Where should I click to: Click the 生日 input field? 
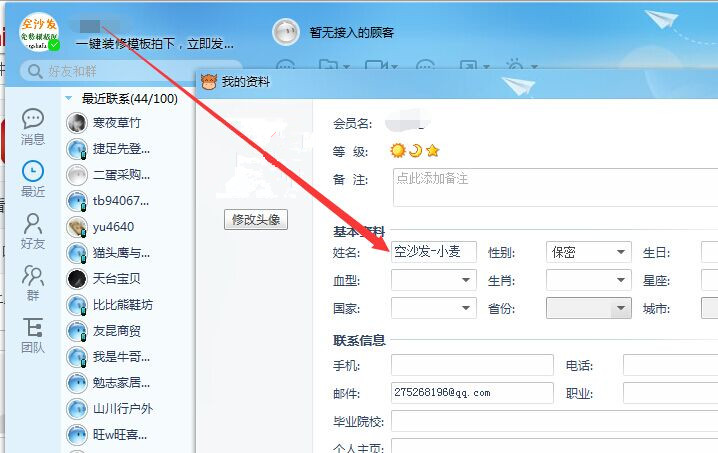click(710, 252)
